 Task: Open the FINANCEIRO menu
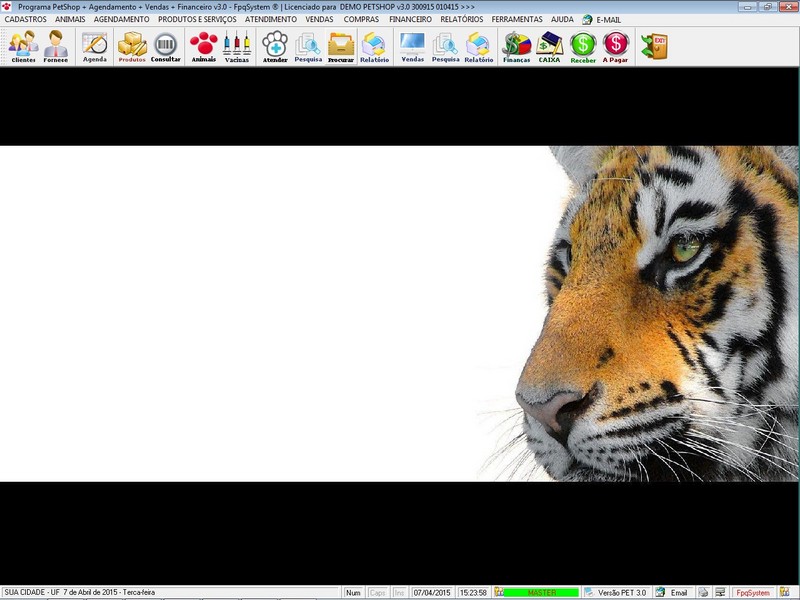(x=410, y=19)
